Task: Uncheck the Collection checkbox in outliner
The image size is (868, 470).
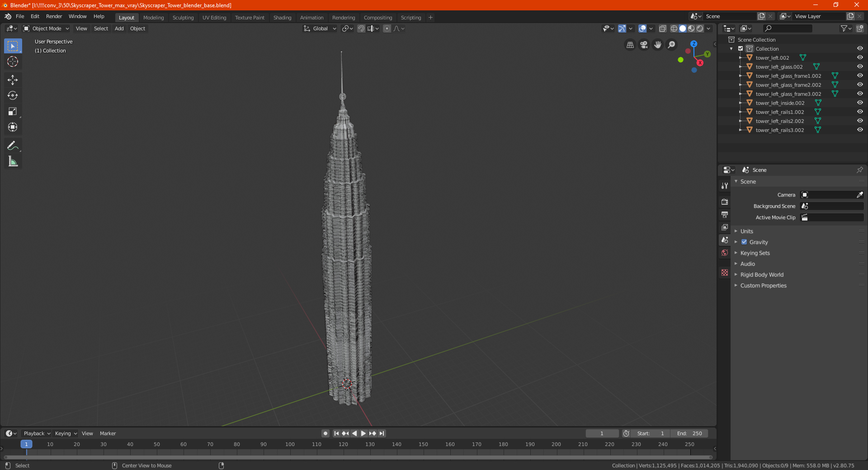Action: coord(741,49)
